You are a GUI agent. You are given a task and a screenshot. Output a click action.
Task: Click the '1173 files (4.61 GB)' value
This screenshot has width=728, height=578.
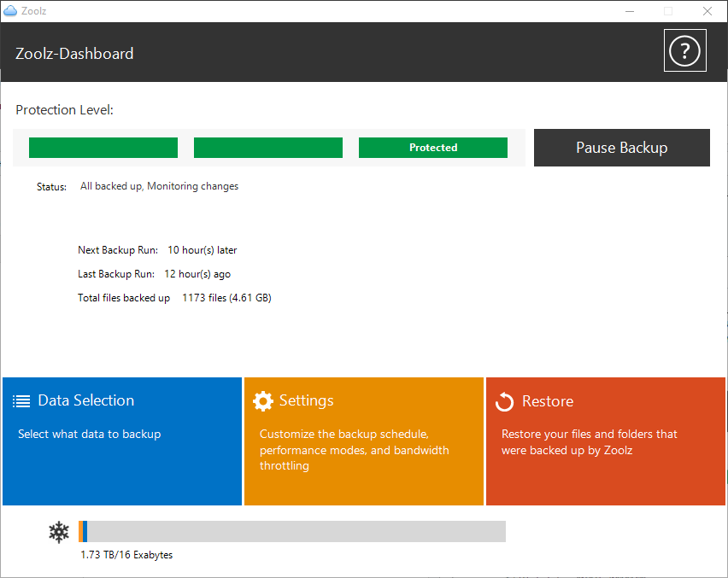click(226, 298)
